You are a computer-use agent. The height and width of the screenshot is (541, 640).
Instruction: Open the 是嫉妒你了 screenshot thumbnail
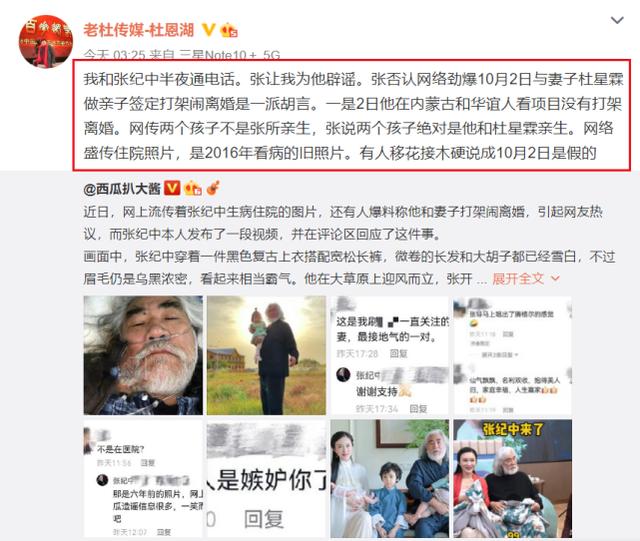[266, 479]
